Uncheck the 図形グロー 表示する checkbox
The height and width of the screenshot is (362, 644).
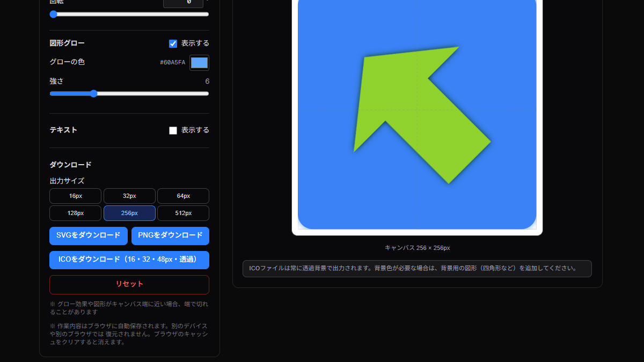(x=173, y=43)
